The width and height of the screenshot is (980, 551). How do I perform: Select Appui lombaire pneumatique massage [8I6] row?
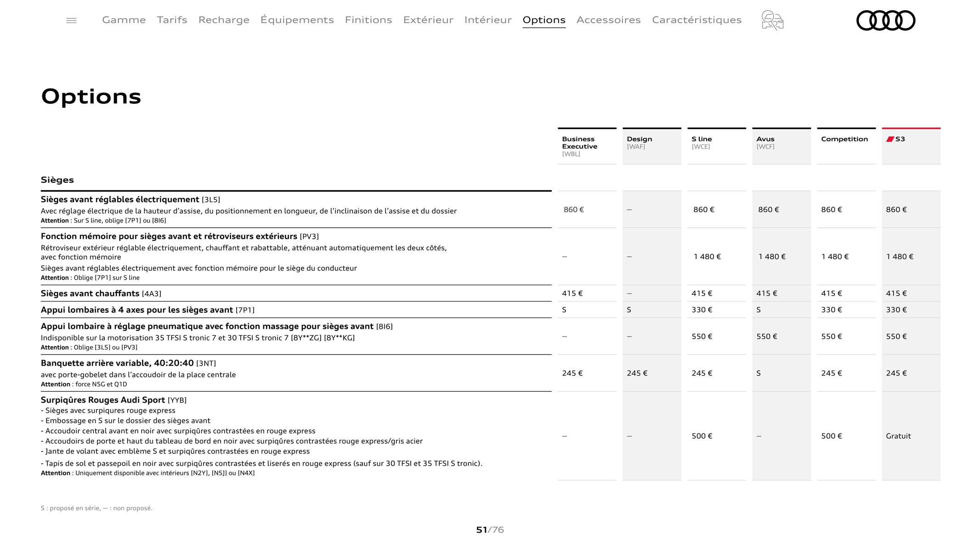(x=296, y=336)
